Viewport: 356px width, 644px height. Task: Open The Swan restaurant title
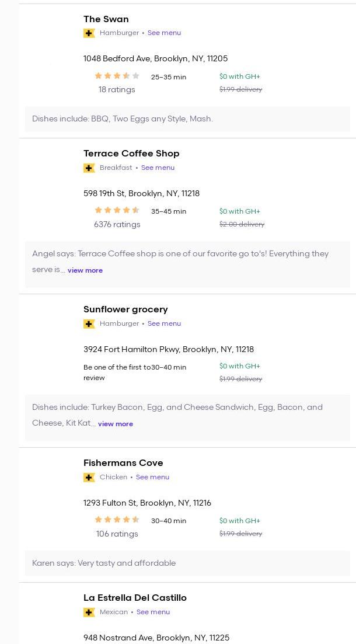(106, 19)
